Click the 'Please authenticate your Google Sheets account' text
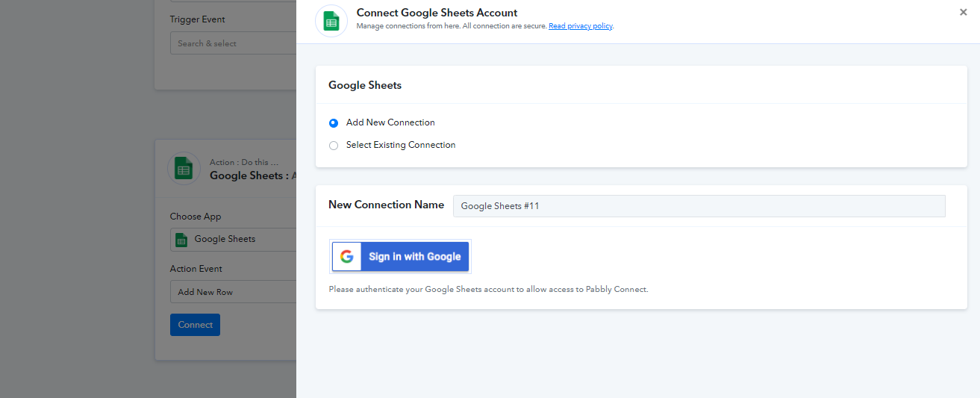The height and width of the screenshot is (398, 980). click(488, 289)
